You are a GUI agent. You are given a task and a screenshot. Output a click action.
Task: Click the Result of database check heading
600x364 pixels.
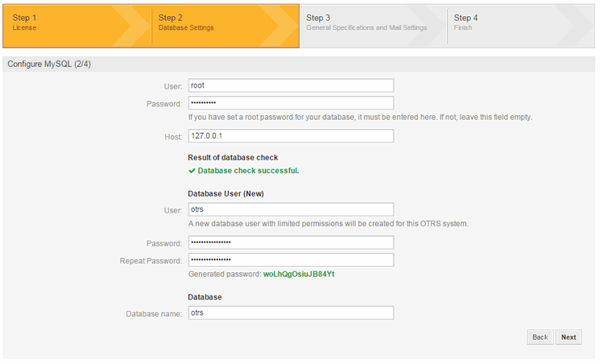233,158
